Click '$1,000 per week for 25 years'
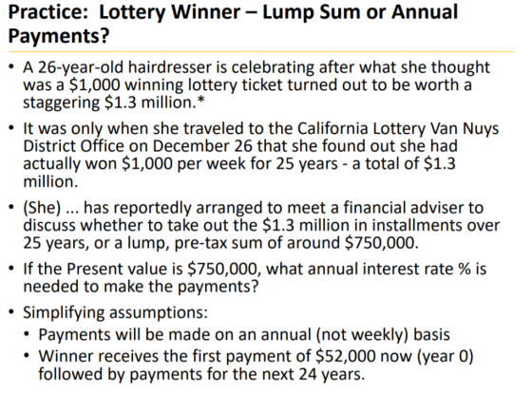Image resolution: width=532 pixels, height=411 pixels. tap(229, 164)
